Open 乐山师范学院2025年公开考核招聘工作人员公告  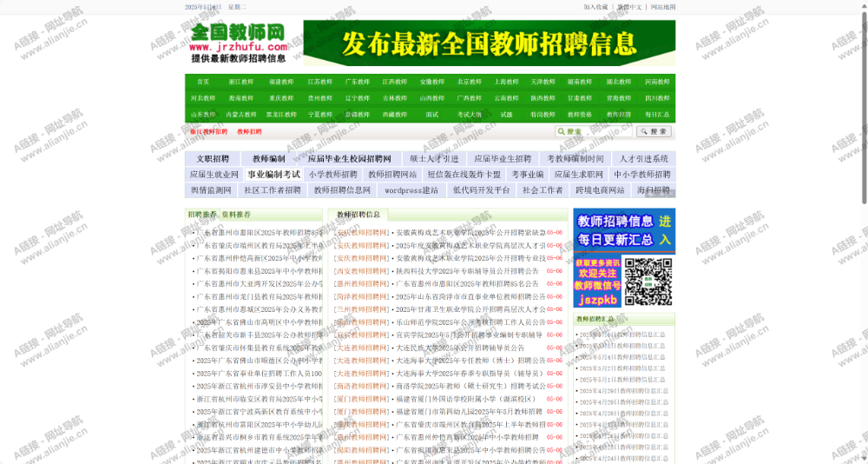coord(470,322)
